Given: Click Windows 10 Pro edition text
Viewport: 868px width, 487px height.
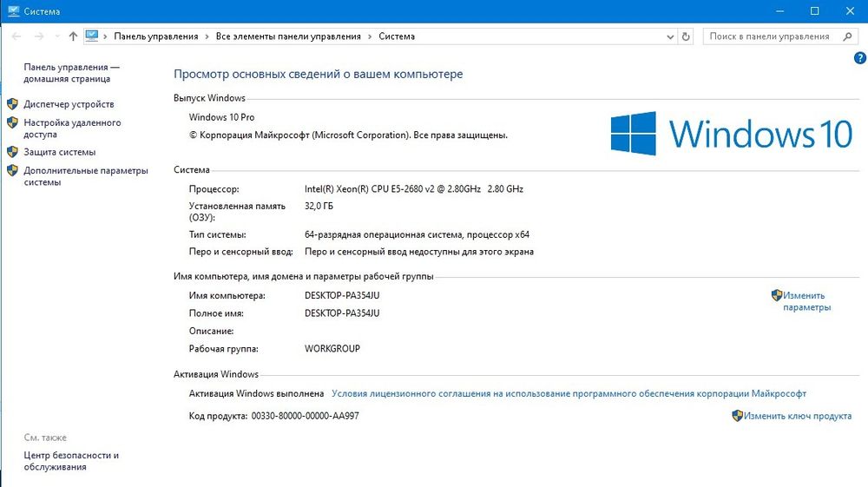Looking at the screenshot, I should coord(221,117).
